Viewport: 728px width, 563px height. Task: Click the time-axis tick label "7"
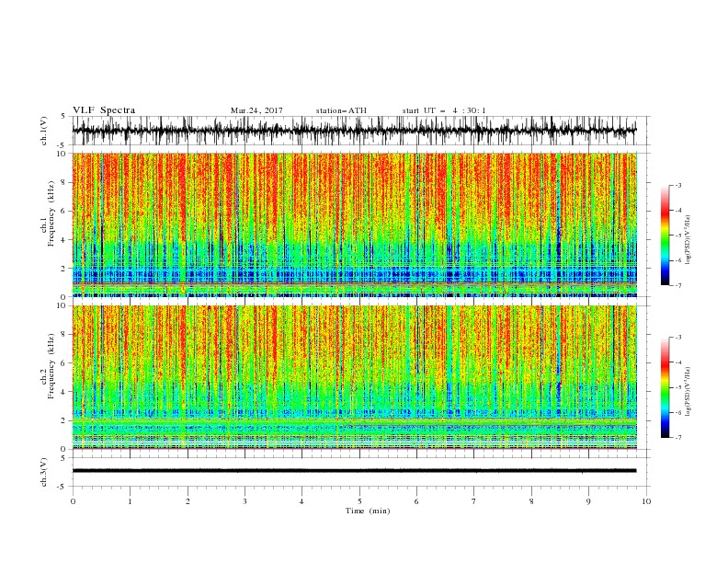[x=474, y=501]
